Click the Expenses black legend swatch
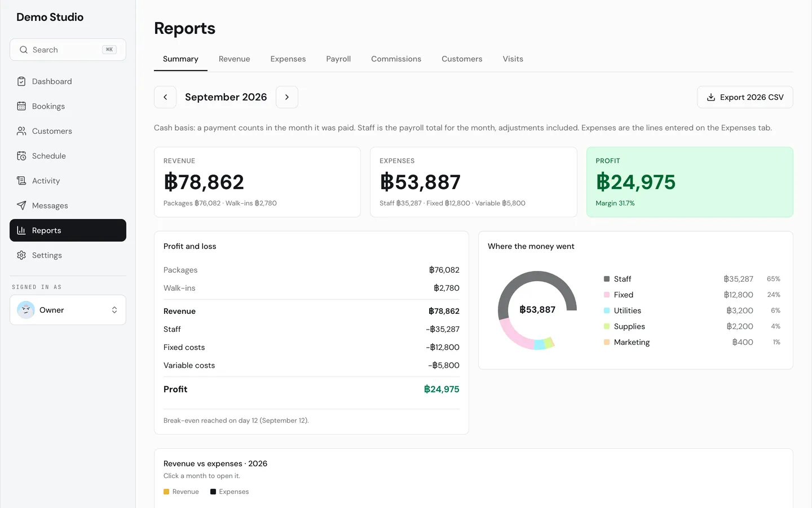 (x=213, y=492)
